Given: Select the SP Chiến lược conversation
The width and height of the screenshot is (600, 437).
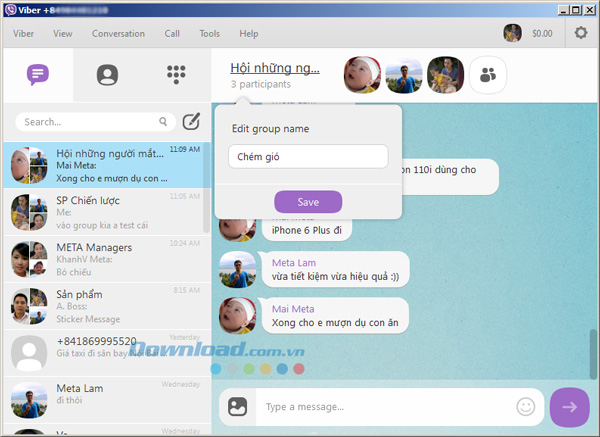Looking at the screenshot, I should pyautogui.click(x=103, y=212).
